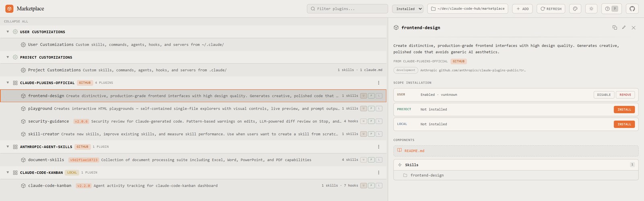This screenshot has height=201, width=644.
Task: Collapse the PROJECT CUSTOMIZATIONS section
Action: point(8,57)
